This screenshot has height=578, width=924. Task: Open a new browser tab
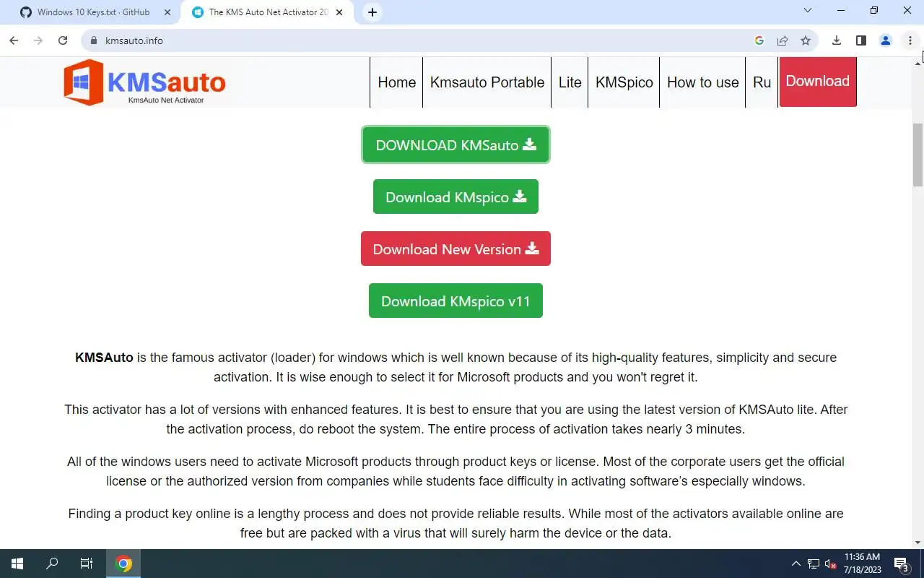[372, 12]
